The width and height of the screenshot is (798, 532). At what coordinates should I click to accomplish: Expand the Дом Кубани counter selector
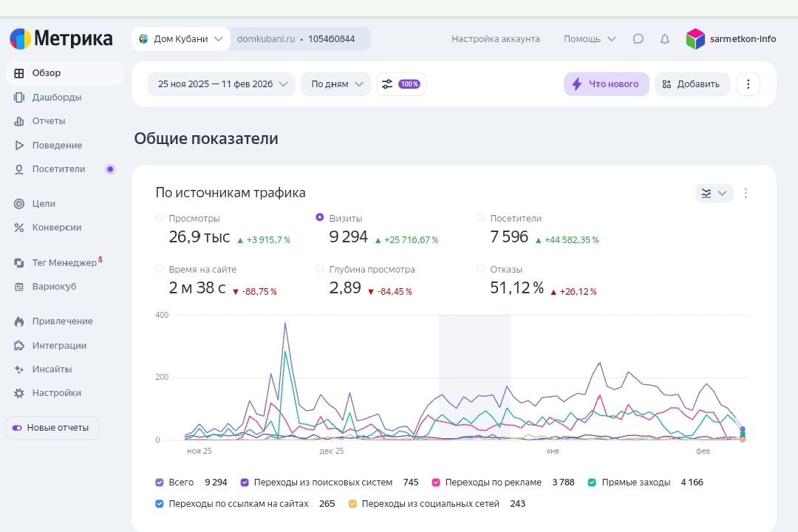[x=181, y=39]
